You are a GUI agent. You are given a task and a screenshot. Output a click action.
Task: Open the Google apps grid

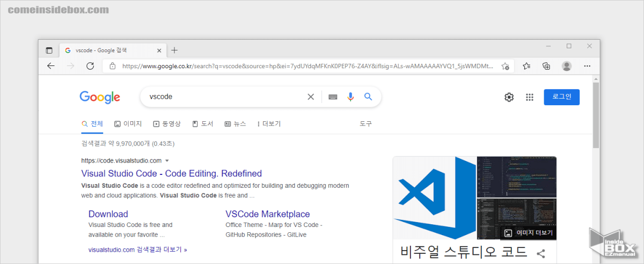[x=530, y=97]
